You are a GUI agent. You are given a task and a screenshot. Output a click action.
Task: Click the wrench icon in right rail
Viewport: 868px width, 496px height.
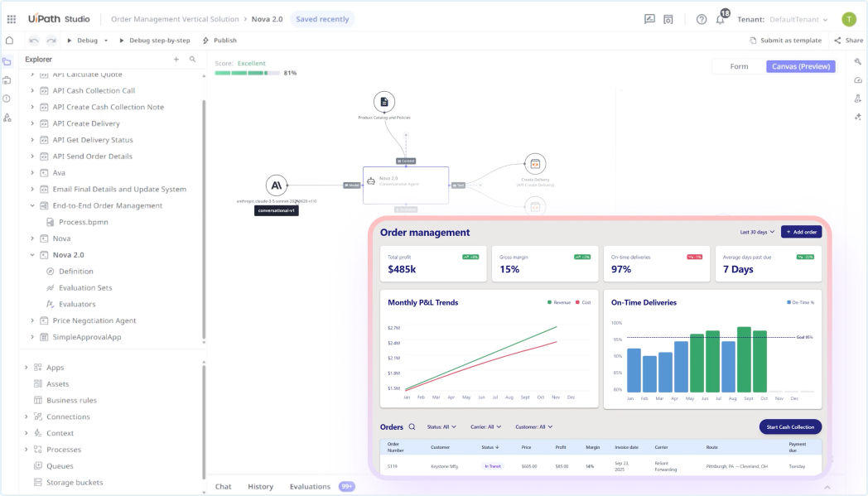click(x=857, y=61)
